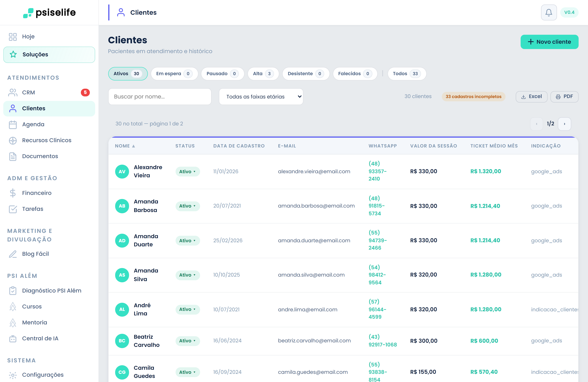
Task: Open Amanda Barbosa's Ativo status dropdown
Action: [x=188, y=206]
